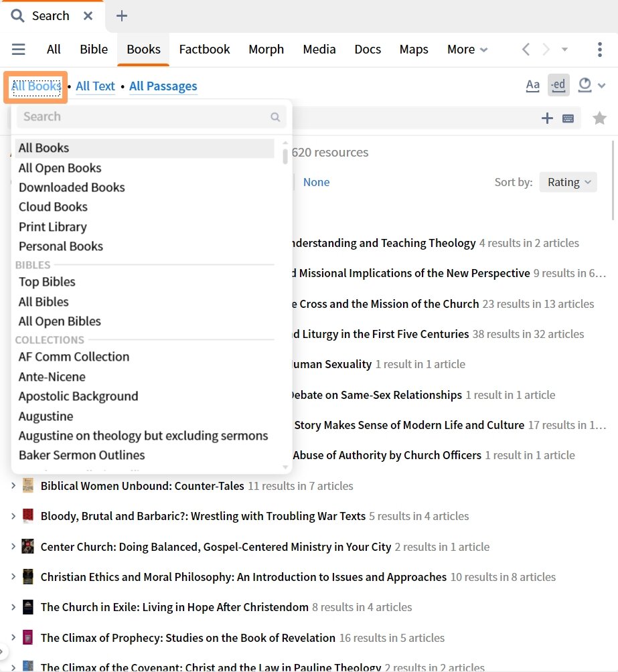The height and width of the screenshot is (672, 618).
Task: Expand The Climax of Prophecy result
Action: tap(13, 637)
